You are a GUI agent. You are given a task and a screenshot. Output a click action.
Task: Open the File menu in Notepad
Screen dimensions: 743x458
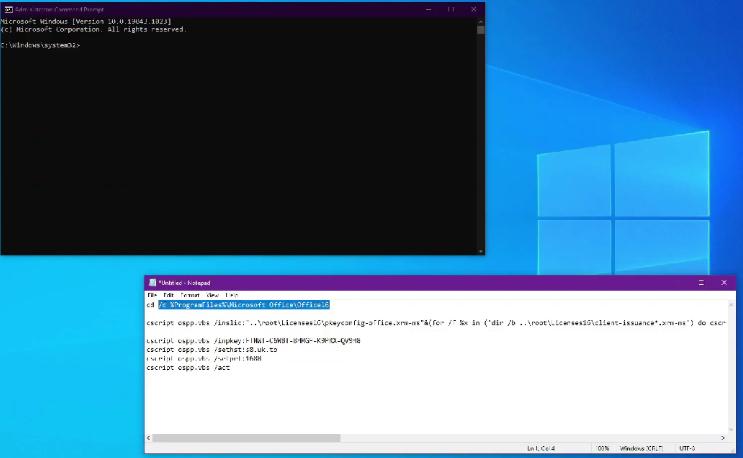click(152, 295)
